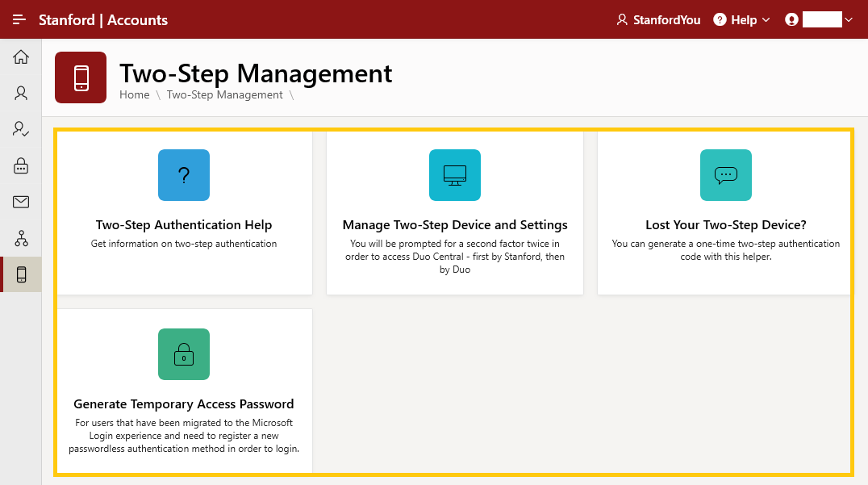This screenshot has height=485, width=868.
Task: Click the Help menu label in the header
Action: pos(744,20)
